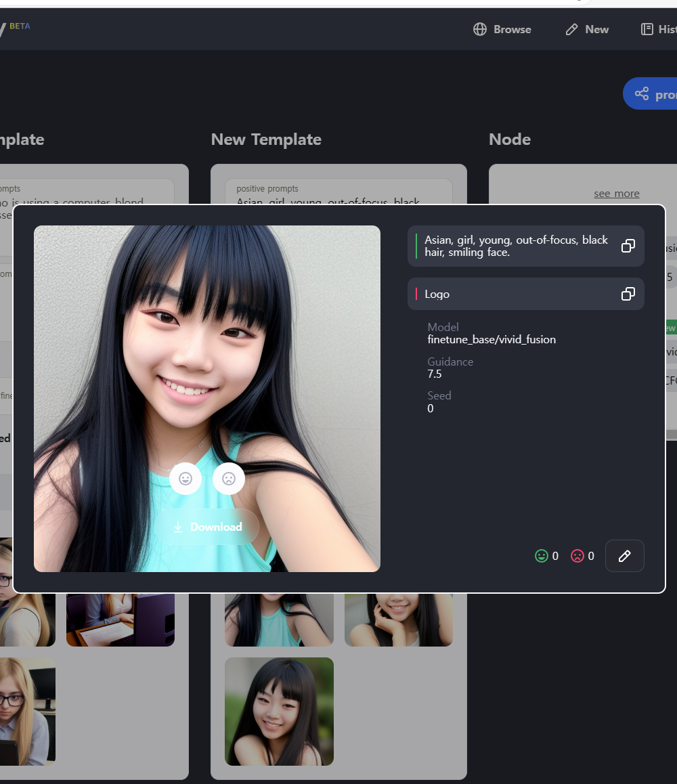Open the thumbnail of girl with hand on chin

pyautogui.click(x=399, y=620)
